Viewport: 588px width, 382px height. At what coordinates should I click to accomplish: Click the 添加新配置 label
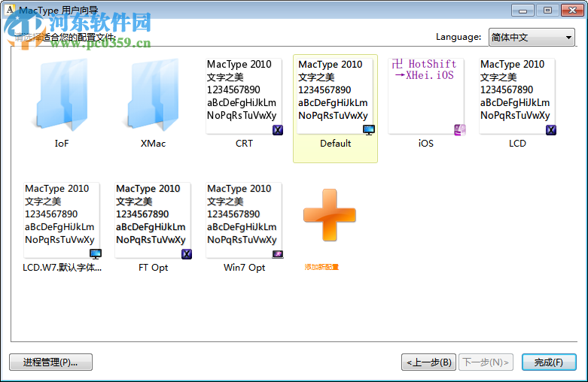(321, 267)
